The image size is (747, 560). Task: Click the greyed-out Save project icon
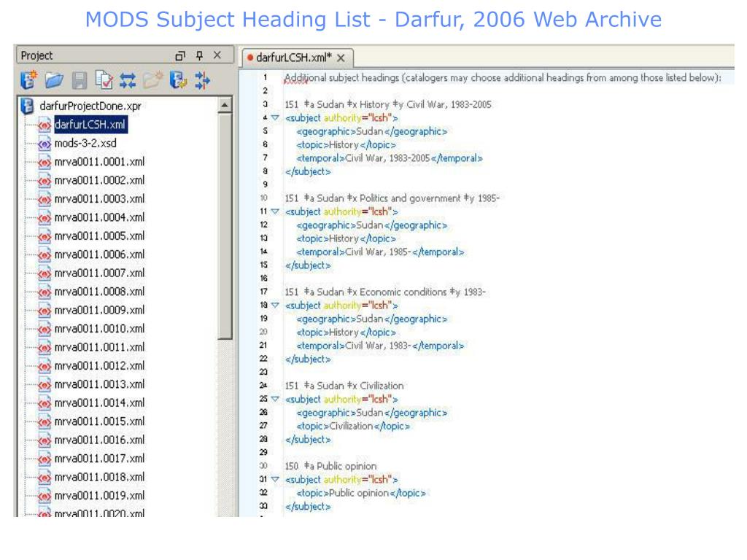tap(79, 80)
